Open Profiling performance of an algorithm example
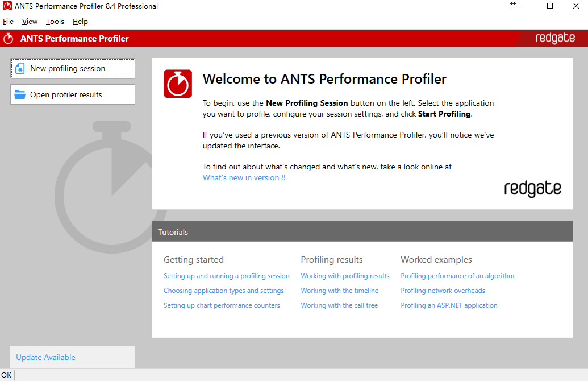 pyautogui.click(x=457, y=276)
